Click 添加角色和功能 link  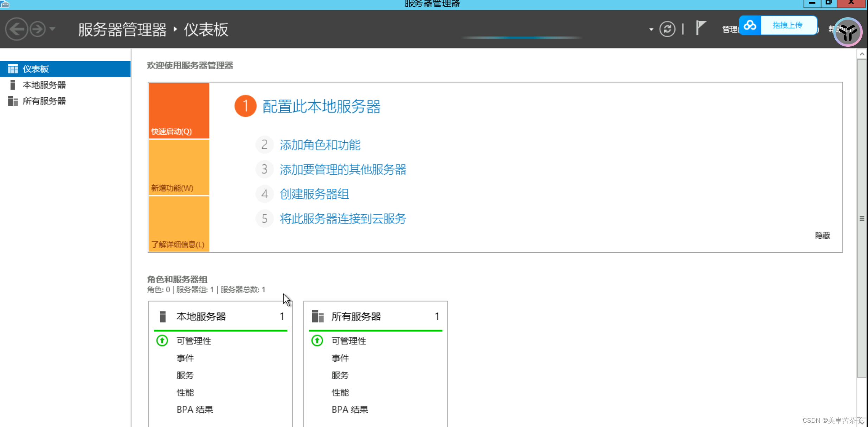320,145
